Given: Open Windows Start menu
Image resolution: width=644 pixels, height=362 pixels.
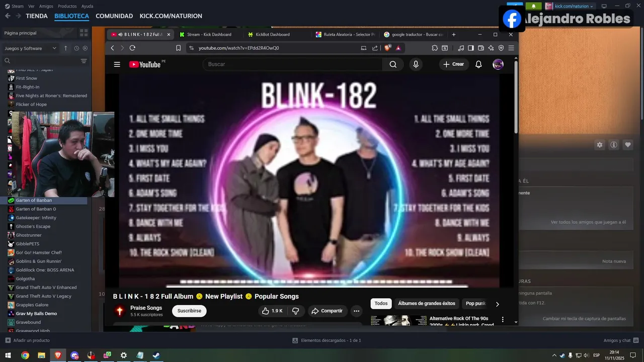Looking at the screenshot, I should tap(8, 355).
